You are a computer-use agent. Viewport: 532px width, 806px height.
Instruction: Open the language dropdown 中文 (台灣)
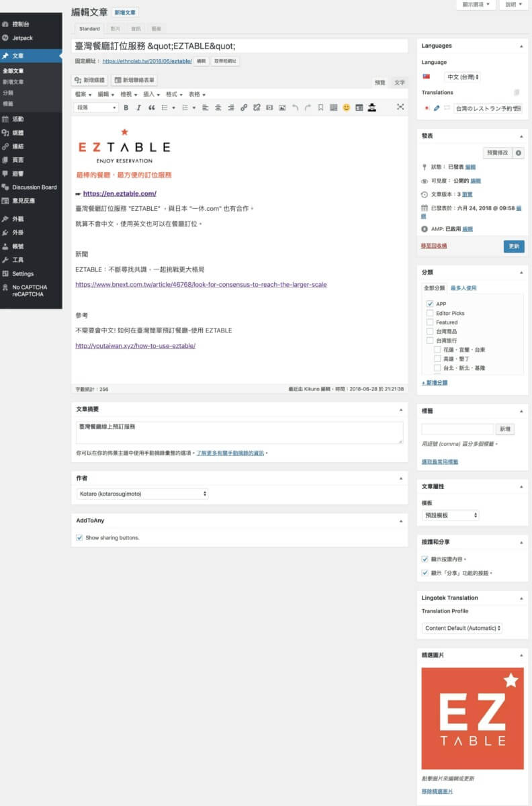[462, 77]
